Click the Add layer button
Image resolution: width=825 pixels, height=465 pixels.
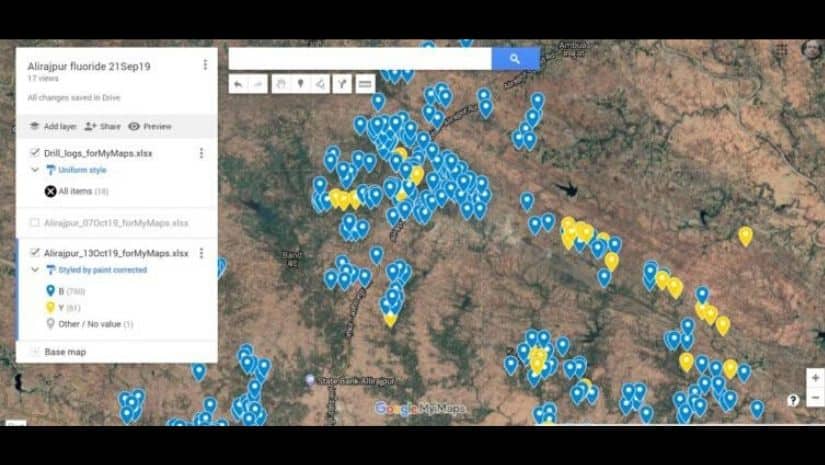52,126
